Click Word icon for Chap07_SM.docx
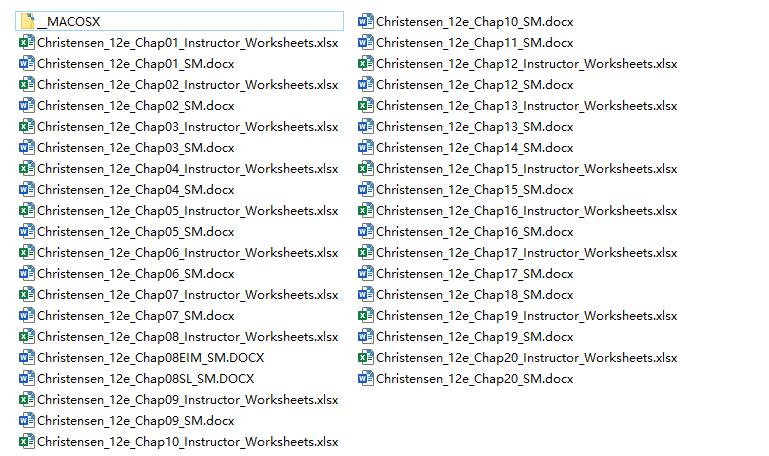 pyautogui.click(x=26, y=315)
